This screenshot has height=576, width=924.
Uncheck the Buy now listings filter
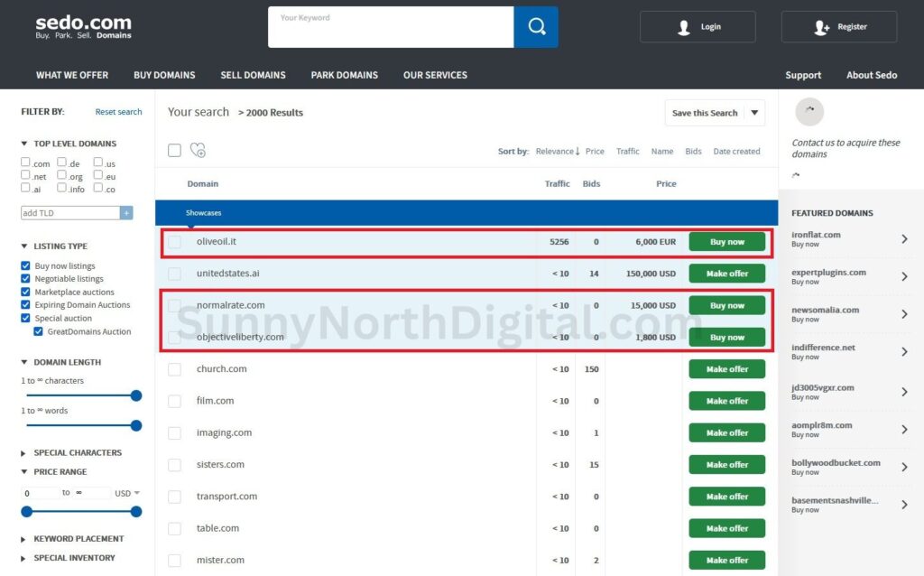click(x=26, y=266)
